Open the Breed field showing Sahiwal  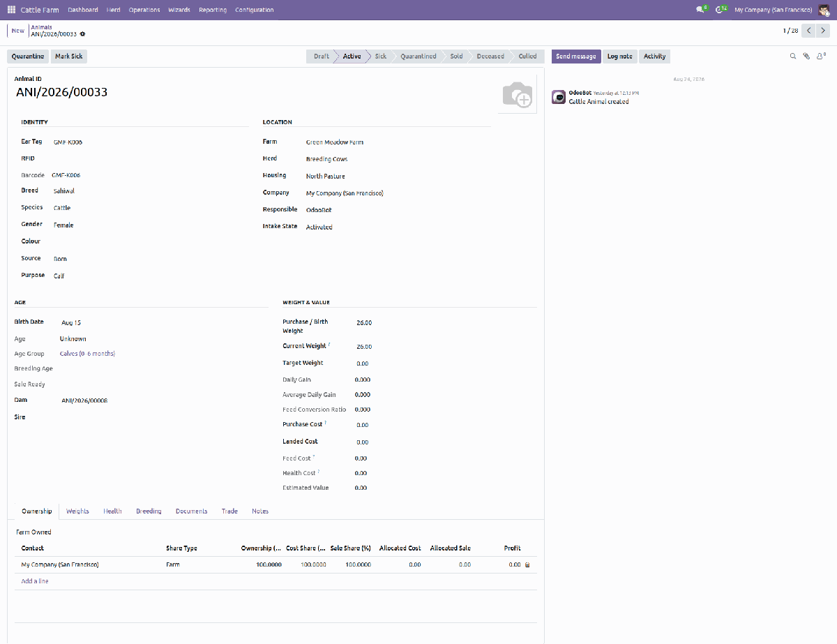150,191
